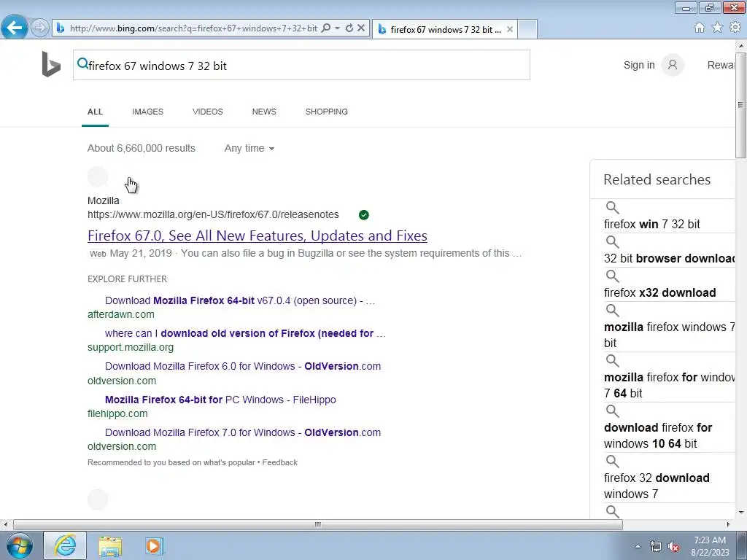Click the Internet Explorer taskbar icon

(x=65, y=545)
